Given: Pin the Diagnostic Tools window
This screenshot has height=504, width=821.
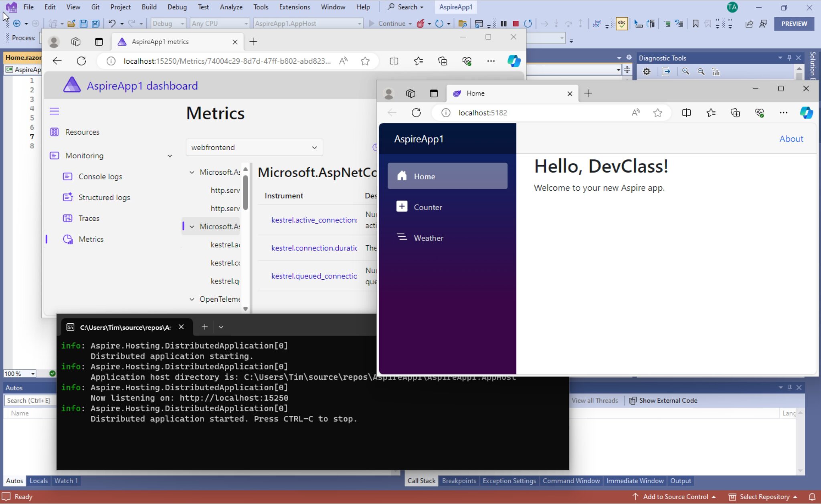Looking at the screenshot, I should [789, 58].
